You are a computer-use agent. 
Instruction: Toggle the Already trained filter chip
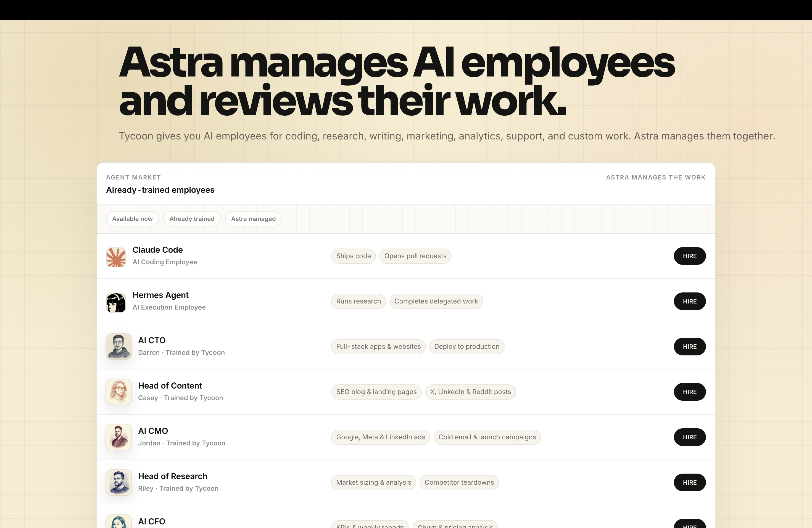[192, 219]
